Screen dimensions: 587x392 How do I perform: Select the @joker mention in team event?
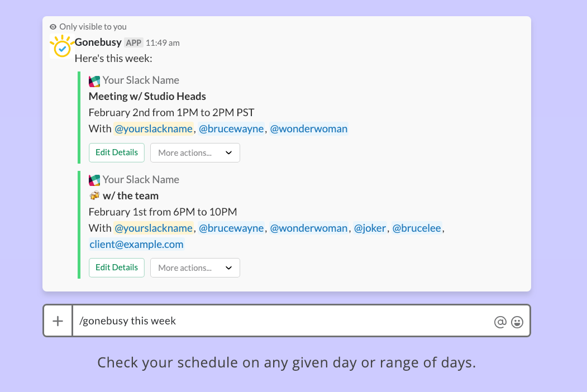370,228
